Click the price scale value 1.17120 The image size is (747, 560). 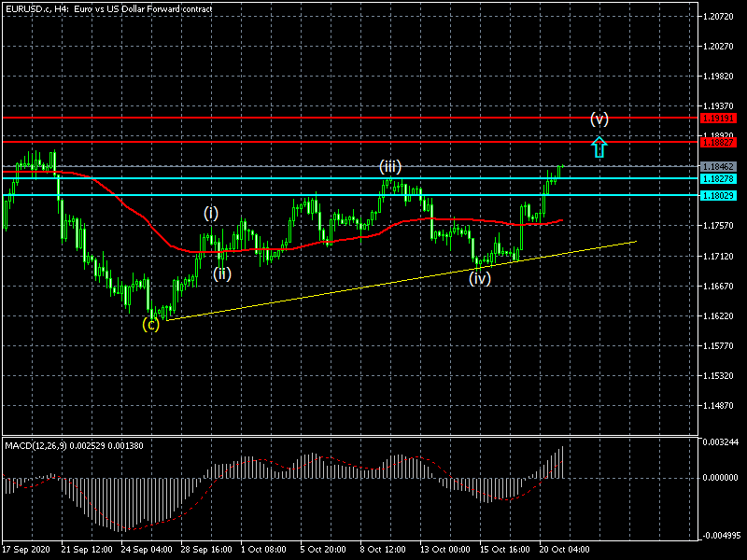(718, 256)
